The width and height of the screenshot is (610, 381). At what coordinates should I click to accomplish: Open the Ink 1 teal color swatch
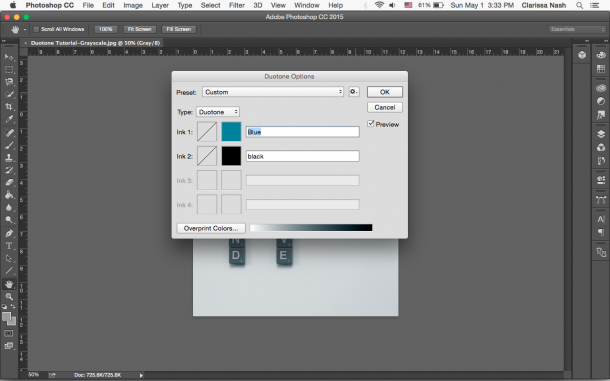click(231, 132)
